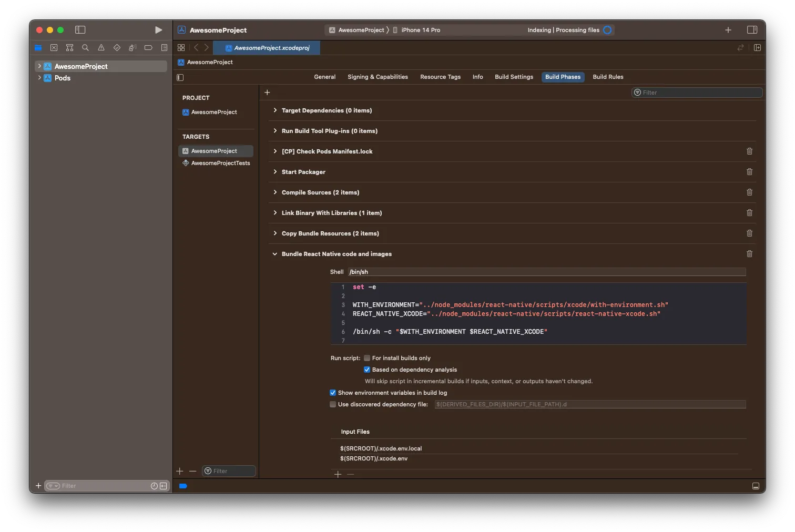795x532 pixels.
Task: Expand Copy Bundle Resources section
Action: click(275, 233)
